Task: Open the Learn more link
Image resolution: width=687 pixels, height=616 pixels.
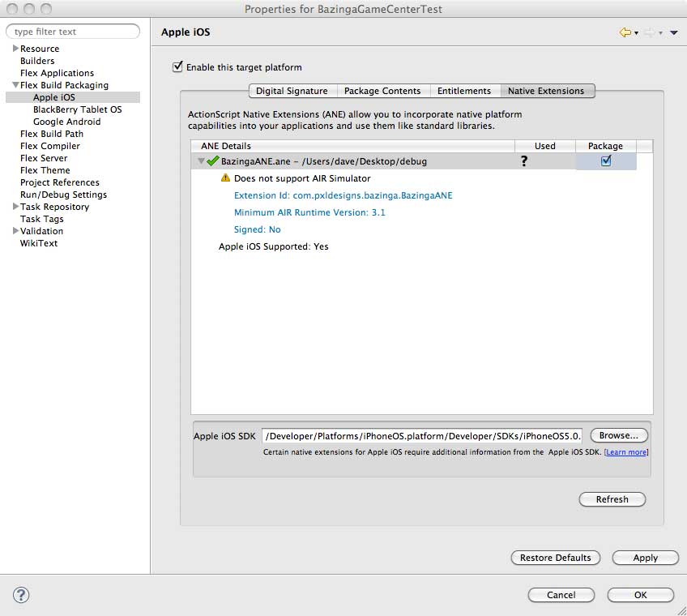Action: [x=626, y=452]
